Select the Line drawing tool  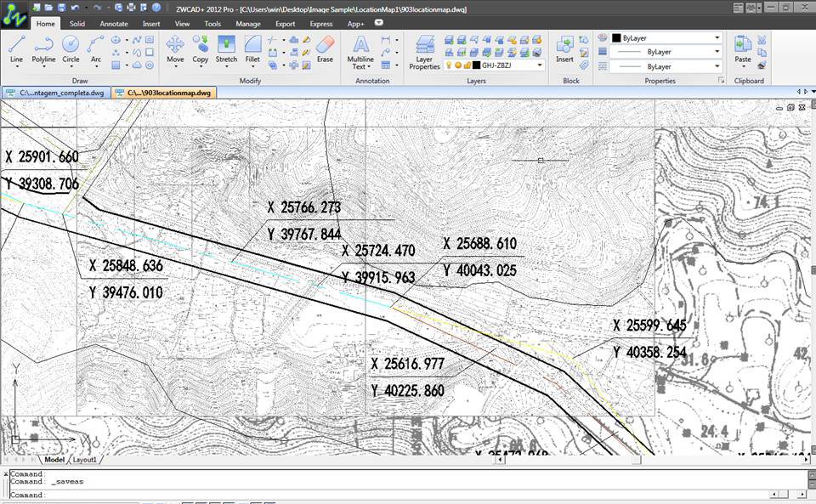[16, 48]
